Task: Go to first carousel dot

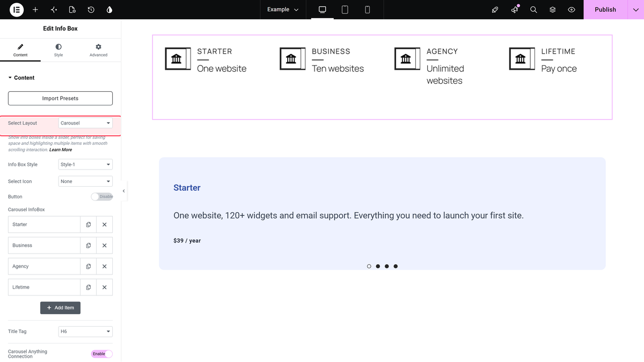Action: [369, 266]
